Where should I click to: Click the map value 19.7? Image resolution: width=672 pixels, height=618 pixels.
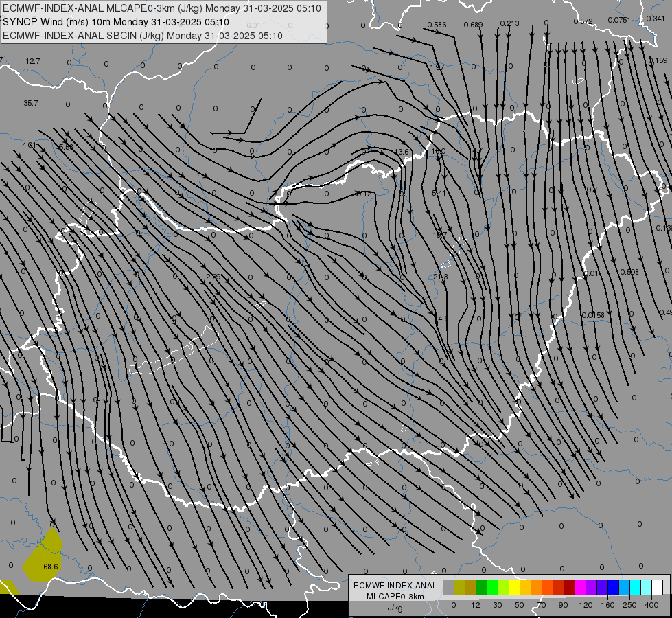pyautogui.click(x=440, y=235)
